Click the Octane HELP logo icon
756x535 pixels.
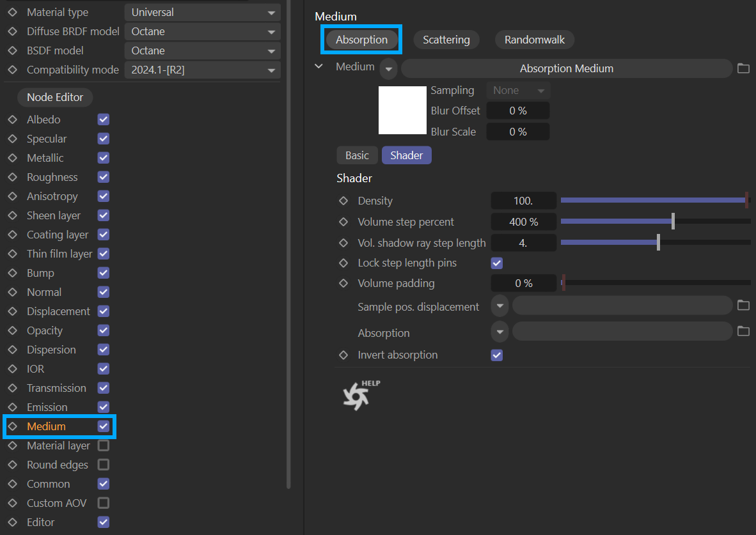point(361,396)
